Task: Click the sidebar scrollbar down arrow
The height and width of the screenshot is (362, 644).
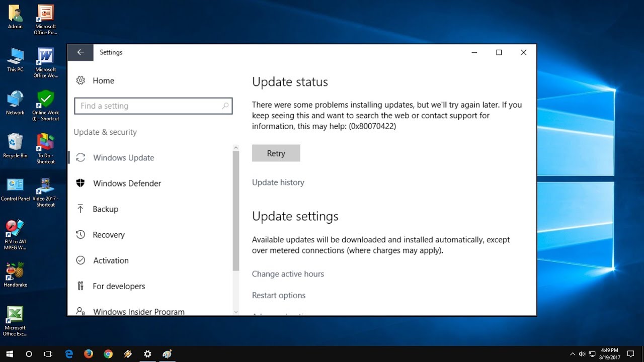Action: pos(236,312)
